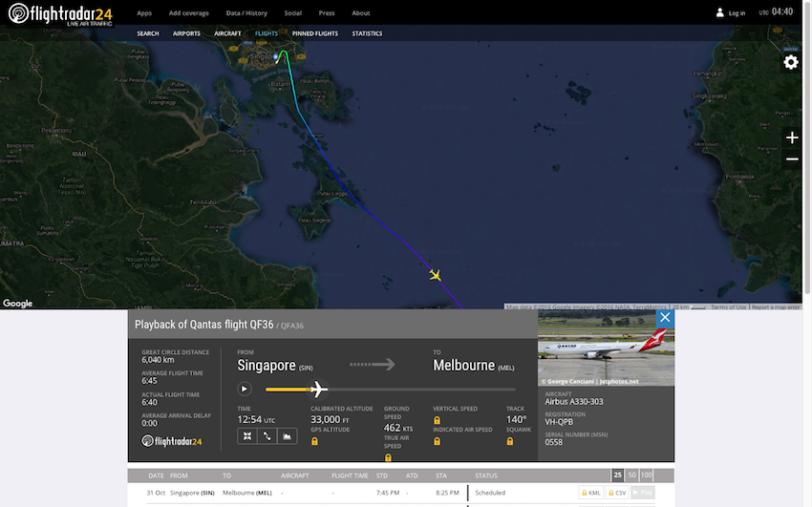Viewport: 812px width, 507px height.
Task: Click the STATUS column header
Action: coord(486,475)
